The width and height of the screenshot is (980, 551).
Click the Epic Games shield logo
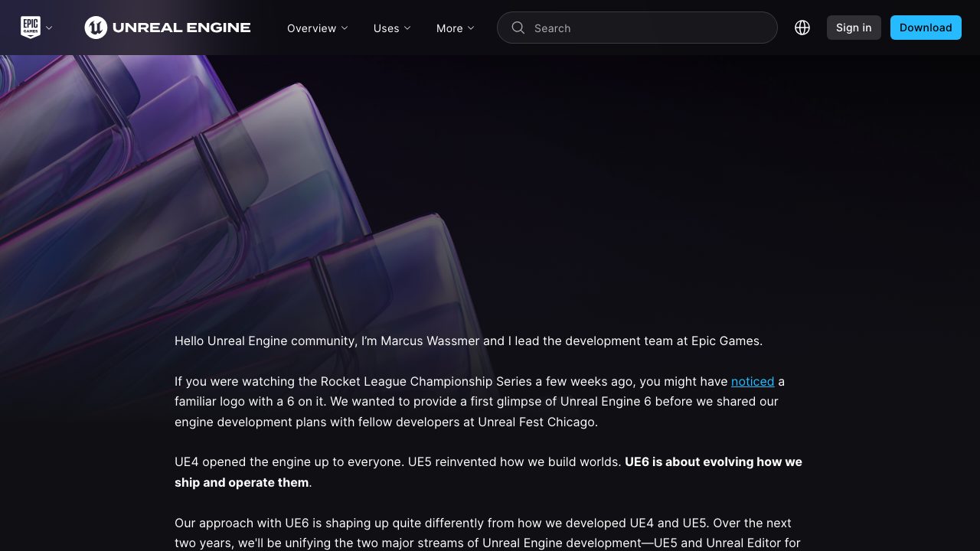point(30,28)
